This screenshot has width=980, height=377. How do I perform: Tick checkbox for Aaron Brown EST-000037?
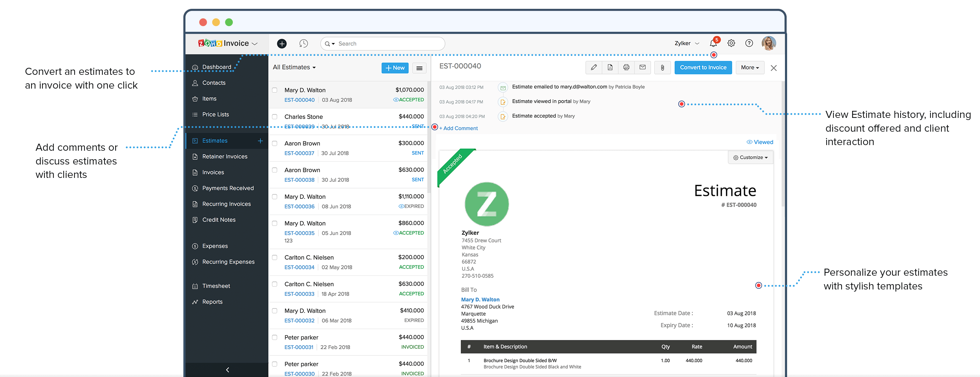[x=274, y=143]
